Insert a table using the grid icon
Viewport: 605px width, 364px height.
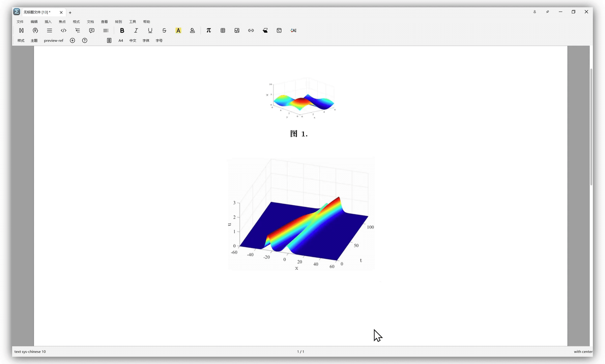point(223,30)
